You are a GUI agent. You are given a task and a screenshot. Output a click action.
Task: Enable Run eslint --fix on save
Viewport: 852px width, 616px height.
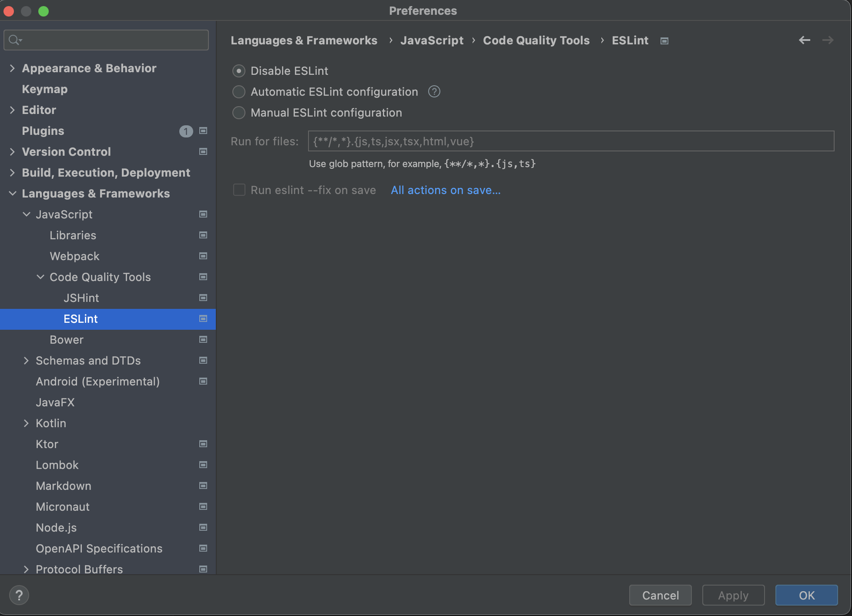tap(239, 190)
